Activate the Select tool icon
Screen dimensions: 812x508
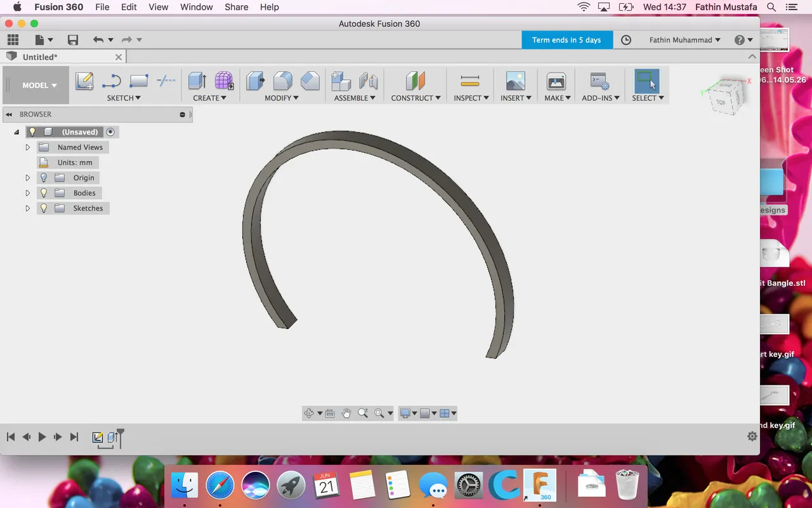click(646, 81)
